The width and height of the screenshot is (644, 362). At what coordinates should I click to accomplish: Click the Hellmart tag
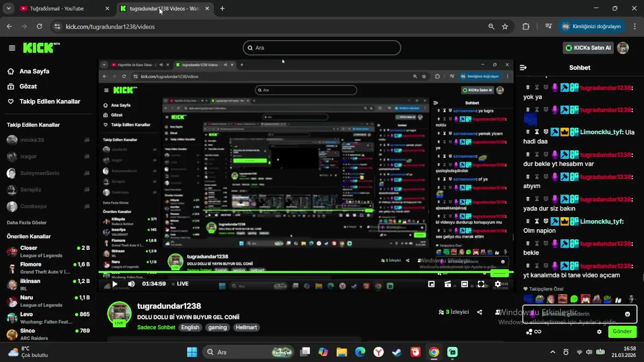[x=247, y=327]
